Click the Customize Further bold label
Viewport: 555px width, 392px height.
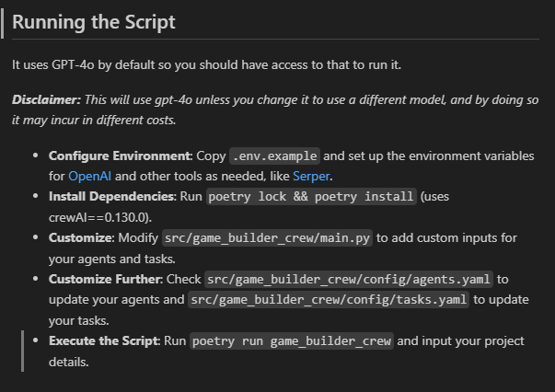point(106,279)
